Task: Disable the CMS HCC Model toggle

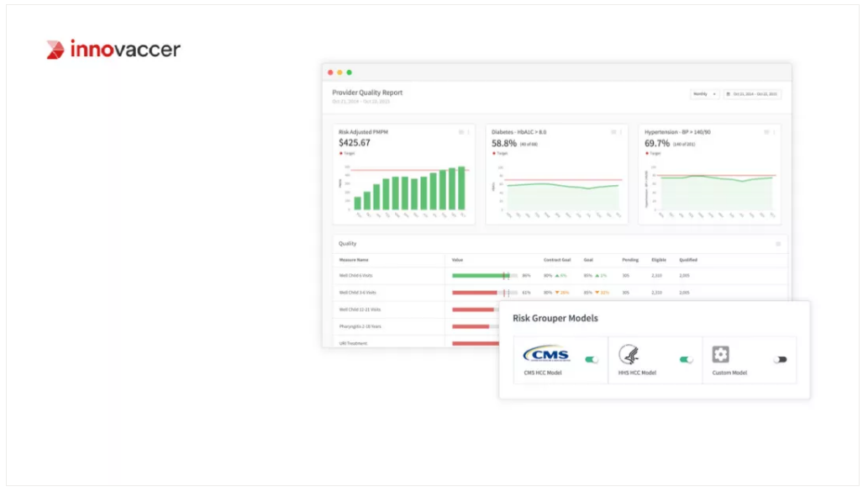Action: (x=592, y=360)
